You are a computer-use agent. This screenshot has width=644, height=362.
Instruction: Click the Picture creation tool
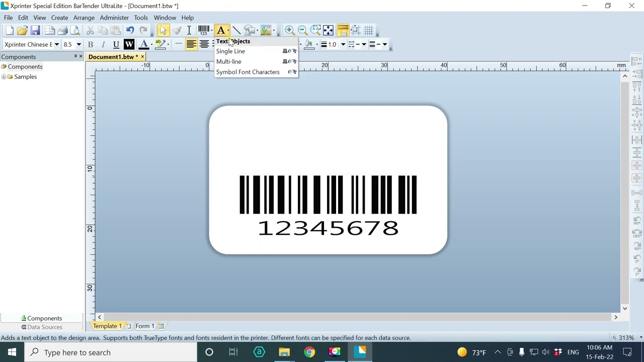tap(266, 31)
